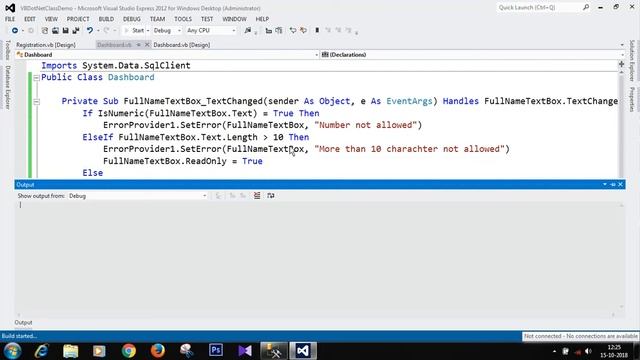Open the (Declarations) member dropdown
640x360 pixels.
click(x=622, y=55)
